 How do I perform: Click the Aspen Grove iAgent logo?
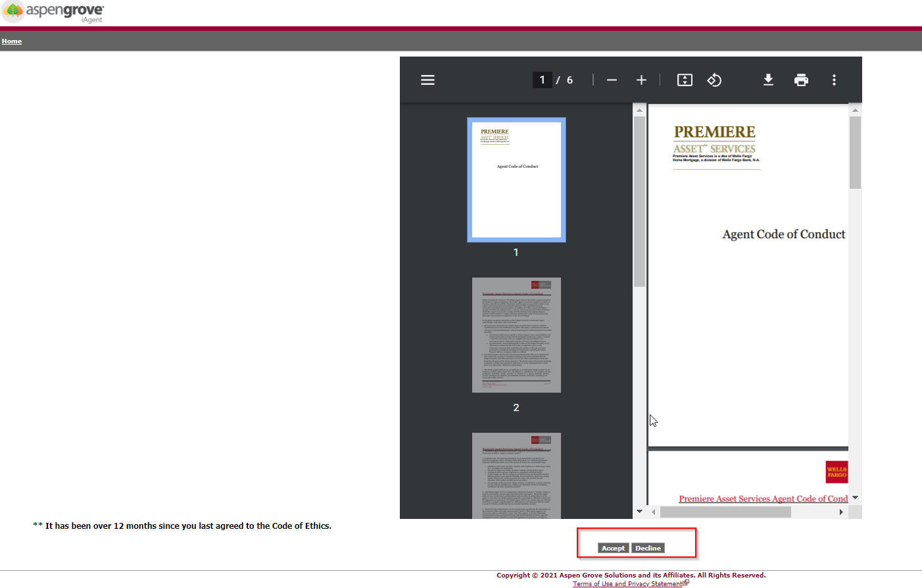pos(53,12)
